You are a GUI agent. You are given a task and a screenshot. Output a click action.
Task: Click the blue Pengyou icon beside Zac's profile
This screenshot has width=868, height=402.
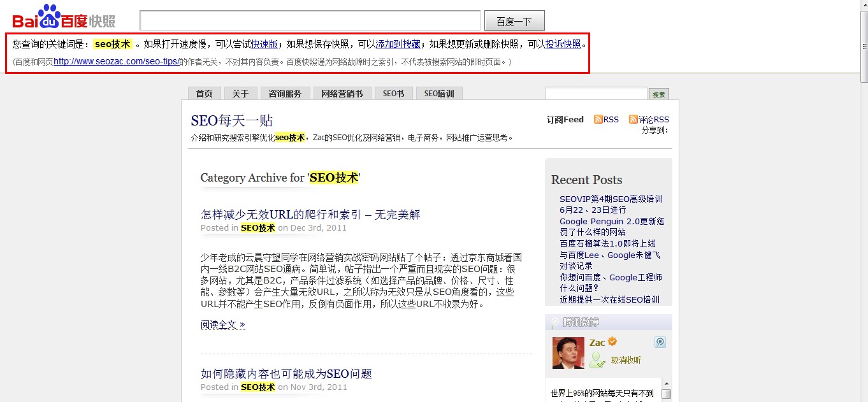point(660,342)
